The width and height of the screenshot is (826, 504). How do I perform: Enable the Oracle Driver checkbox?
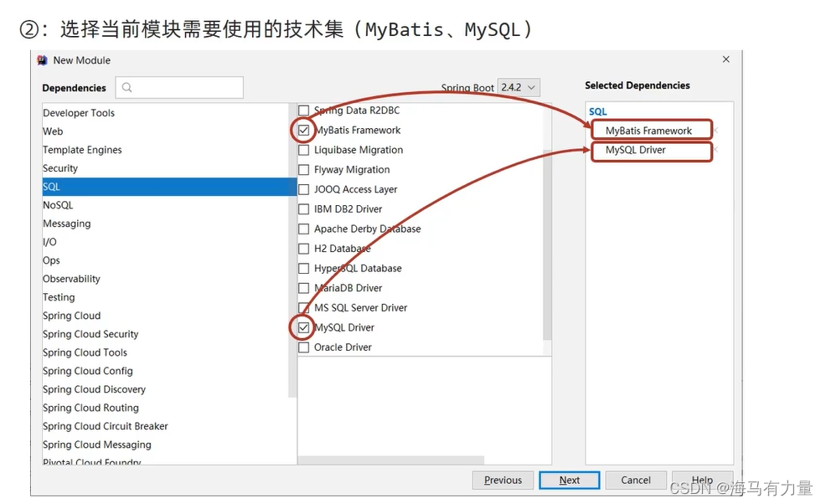tap(304, 347)
